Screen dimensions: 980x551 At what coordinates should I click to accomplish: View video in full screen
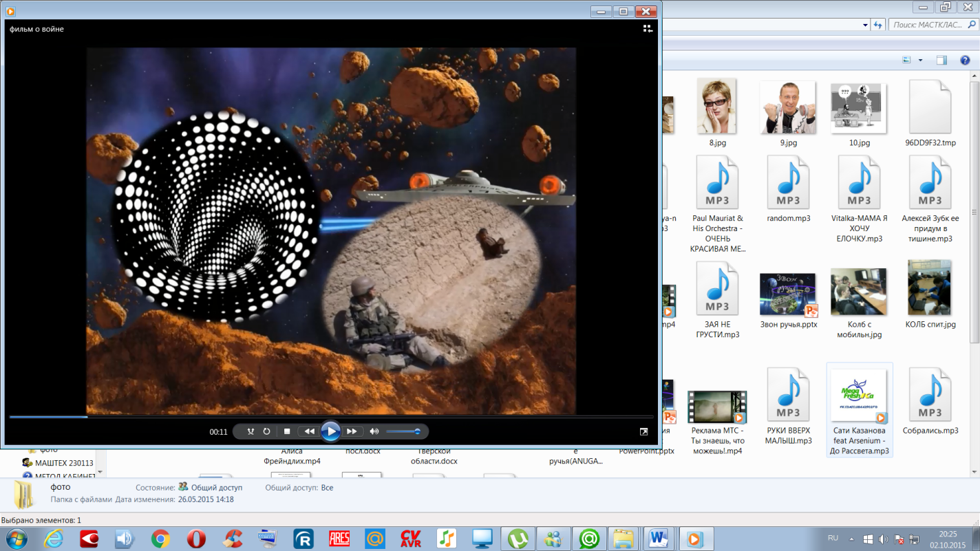tap(643, 431)
